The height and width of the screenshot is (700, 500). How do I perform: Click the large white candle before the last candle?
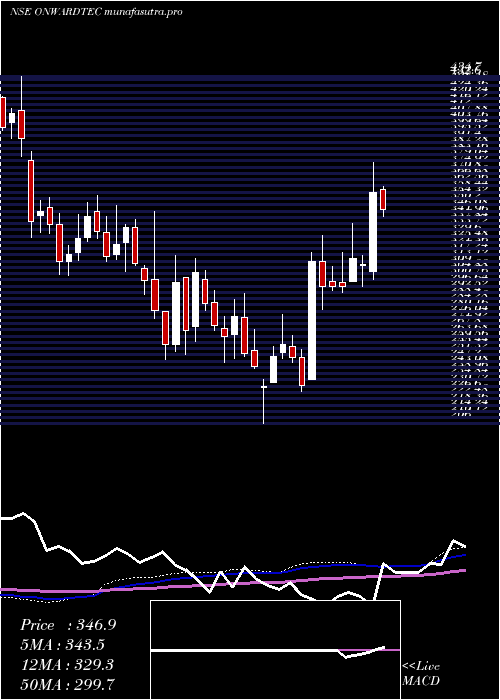click(x=372, y=232)
